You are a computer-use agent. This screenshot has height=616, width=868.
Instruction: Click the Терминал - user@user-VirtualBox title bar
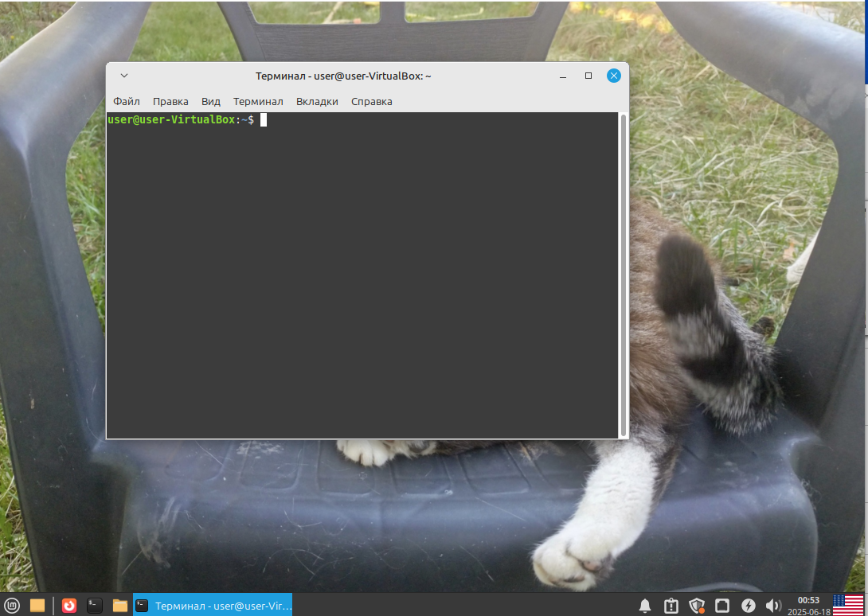point(343,76)
